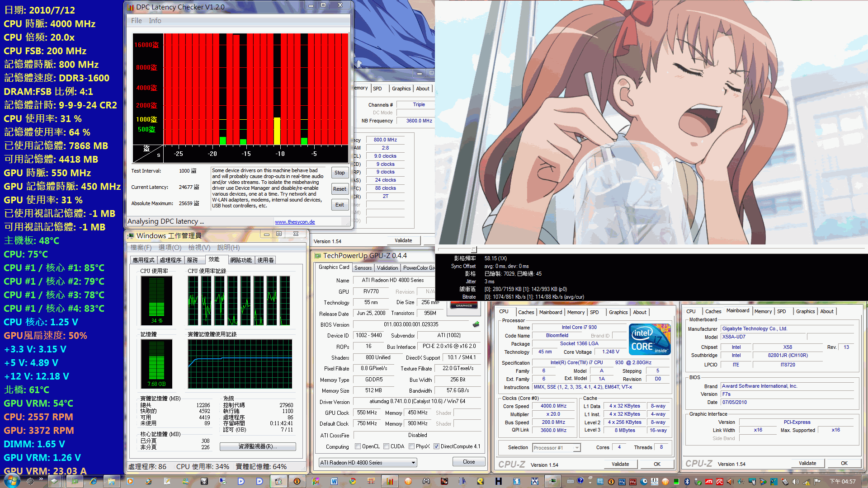Select the Caches tab in CPU-Z CPU window
Screen dimensions: 868x488
point(526,312)
